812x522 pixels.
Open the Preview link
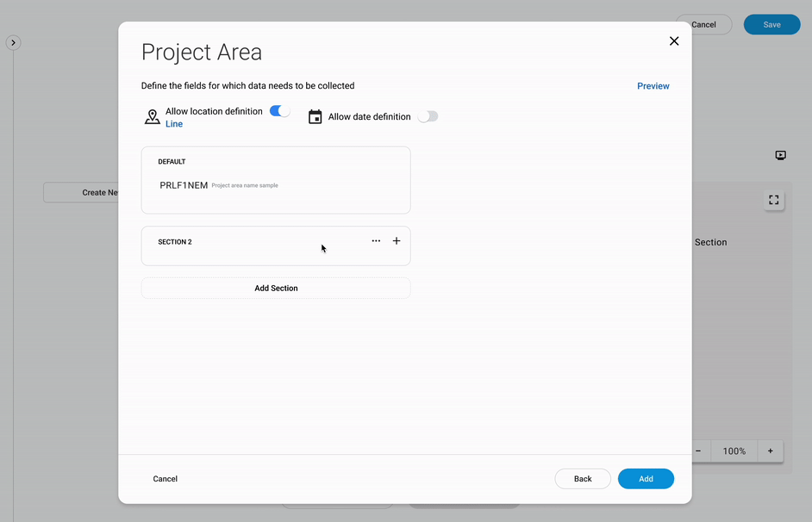click(x=653, y=86)
